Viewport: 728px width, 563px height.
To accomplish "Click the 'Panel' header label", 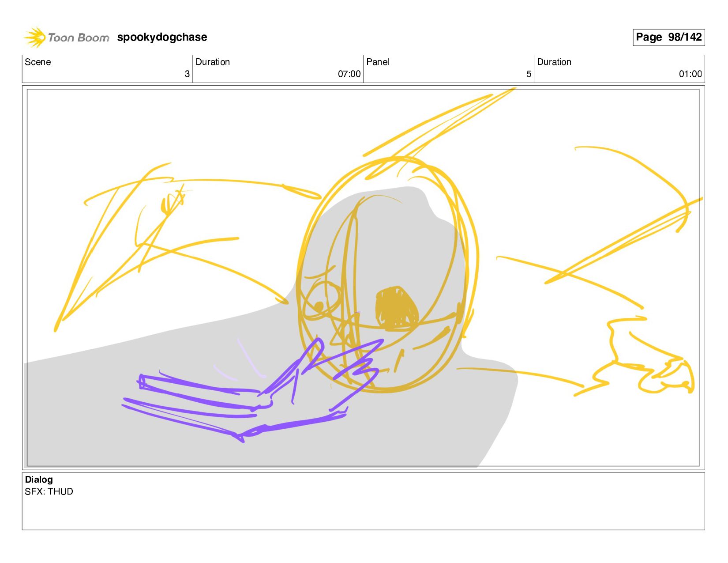I will (x=378, y=62).
